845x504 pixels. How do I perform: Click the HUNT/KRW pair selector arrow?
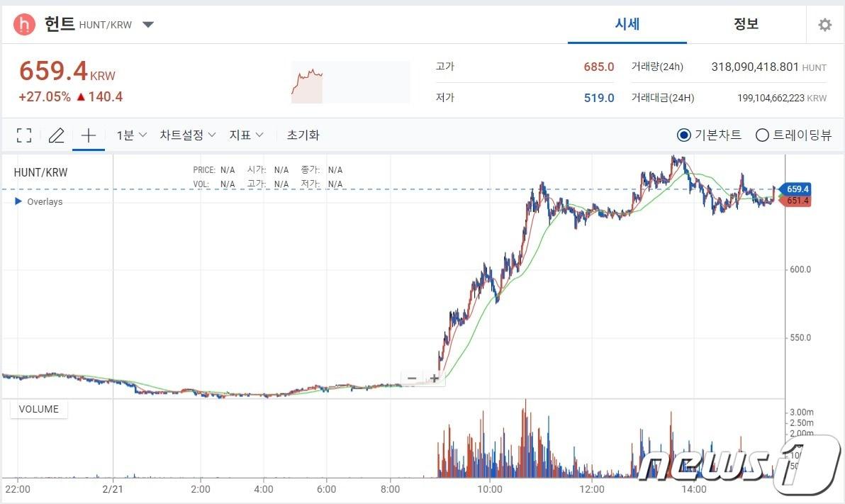point(148,23)
